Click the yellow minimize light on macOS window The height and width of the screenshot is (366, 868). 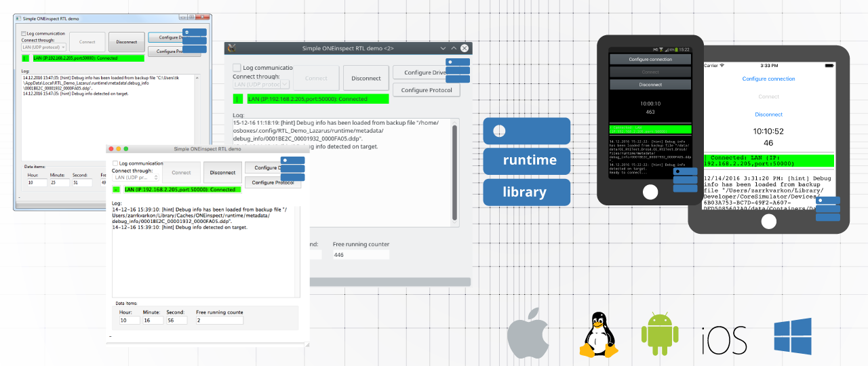[117, 148]
